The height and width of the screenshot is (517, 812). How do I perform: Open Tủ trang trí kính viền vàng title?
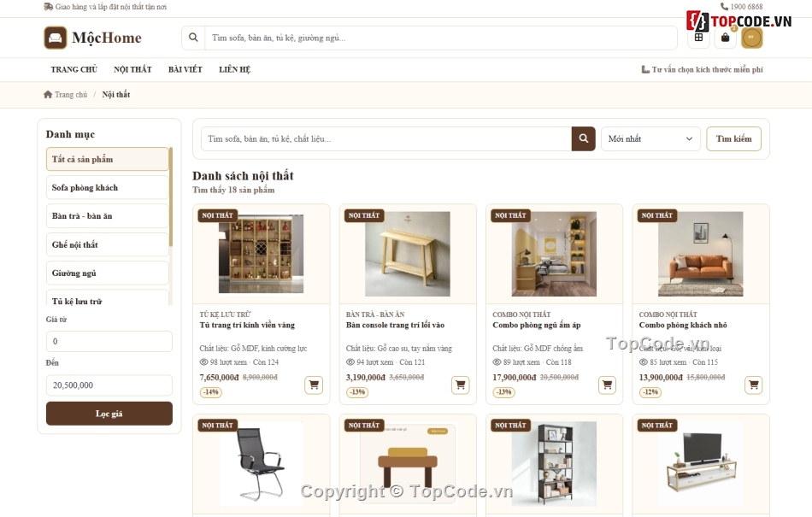pyautogui.click(x=247, y=325)
